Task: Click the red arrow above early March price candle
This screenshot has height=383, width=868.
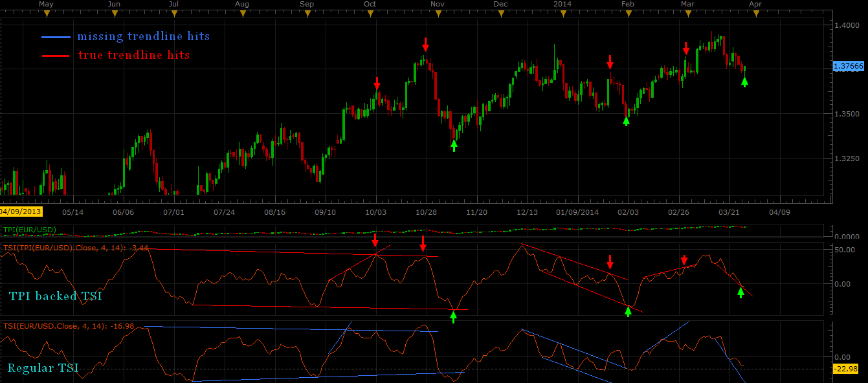Action: 686,48
